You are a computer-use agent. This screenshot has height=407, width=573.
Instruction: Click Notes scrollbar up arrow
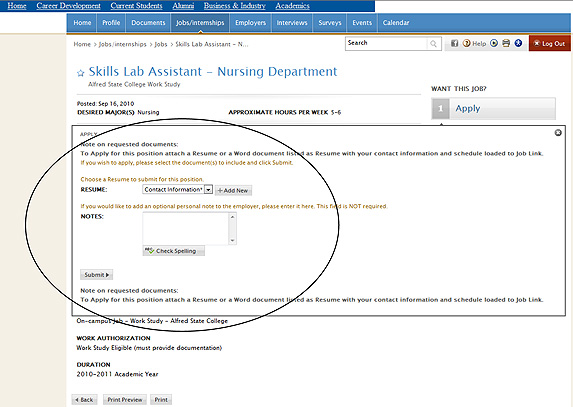[232, 217]
